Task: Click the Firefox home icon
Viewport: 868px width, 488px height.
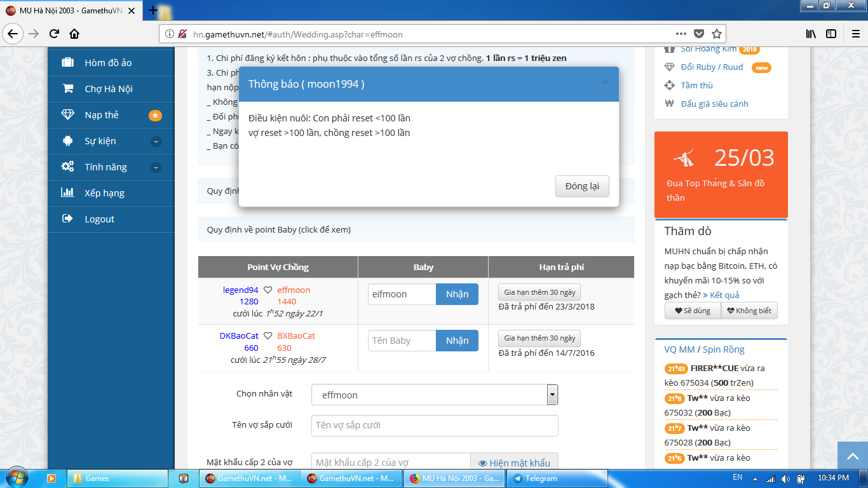Action: (74, 34)
